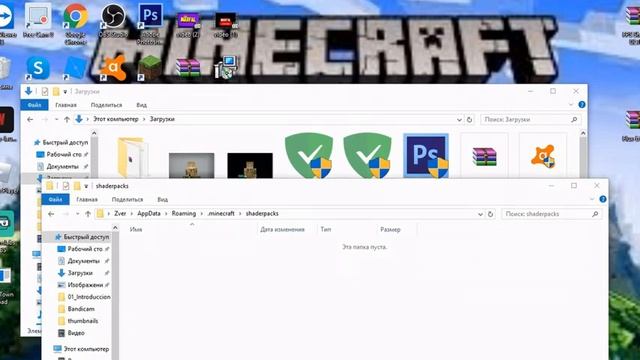The height and width of the screenshot is (360, 640).
Task: Click Properties icon in shaderpacks title bar
Action: click(66, 186)
